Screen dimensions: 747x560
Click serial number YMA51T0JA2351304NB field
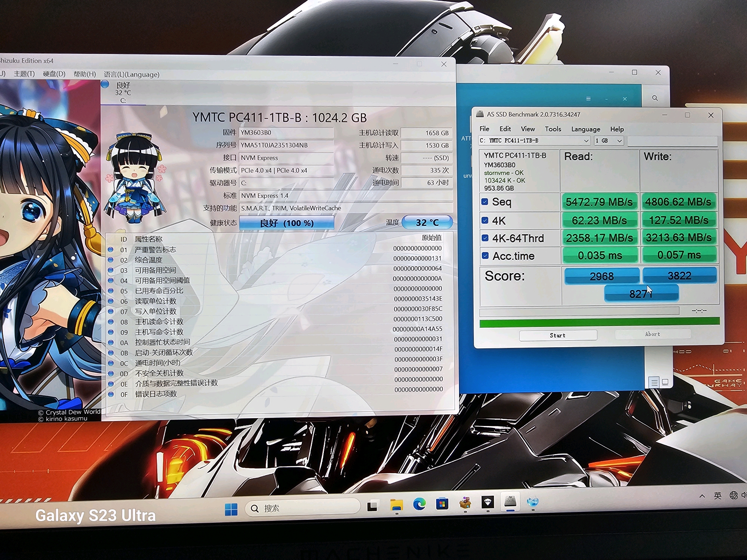pos(286,145)
